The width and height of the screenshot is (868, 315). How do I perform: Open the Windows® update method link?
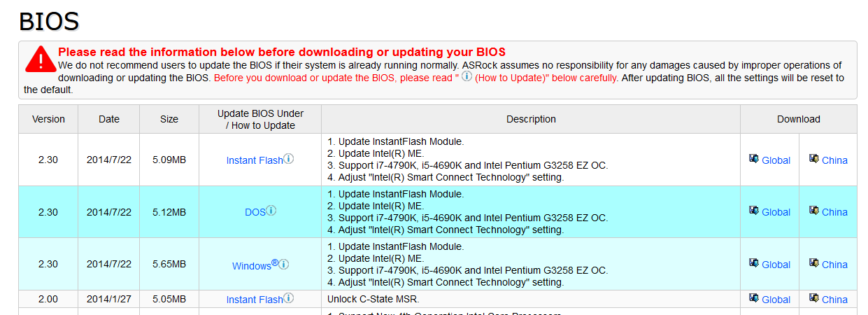(x=255, y=265)
